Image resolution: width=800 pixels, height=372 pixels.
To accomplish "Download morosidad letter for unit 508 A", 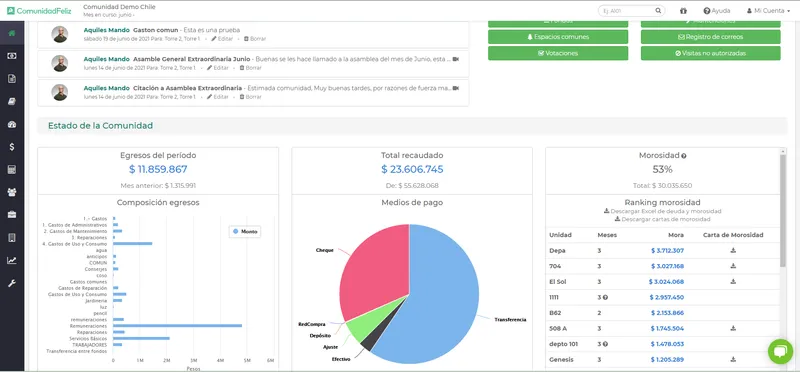I will tap(733, 328).
